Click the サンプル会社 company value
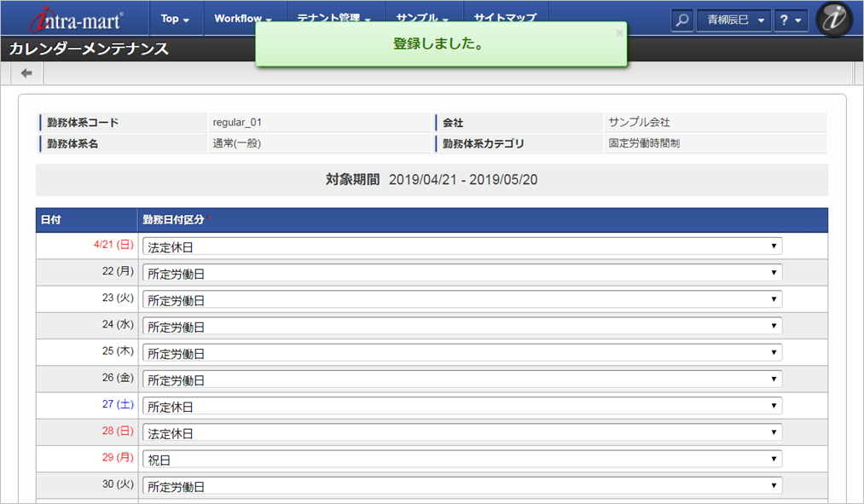 click(639, 122)
